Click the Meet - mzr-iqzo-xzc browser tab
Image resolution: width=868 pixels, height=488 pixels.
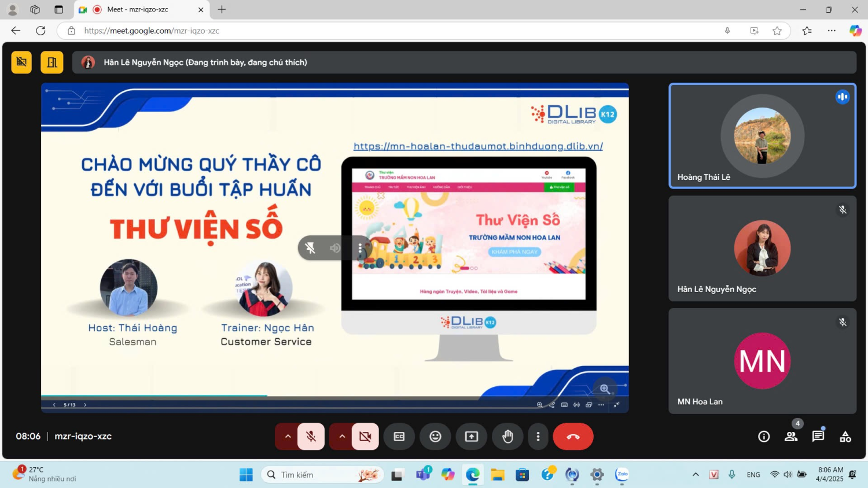[x=141, y=10]
